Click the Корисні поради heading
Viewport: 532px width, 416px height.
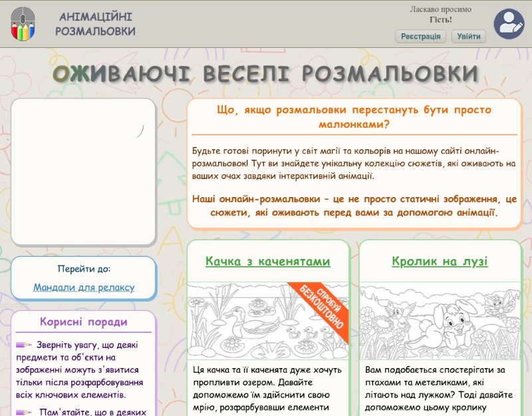pyautogui.click(x=84, y=321)
